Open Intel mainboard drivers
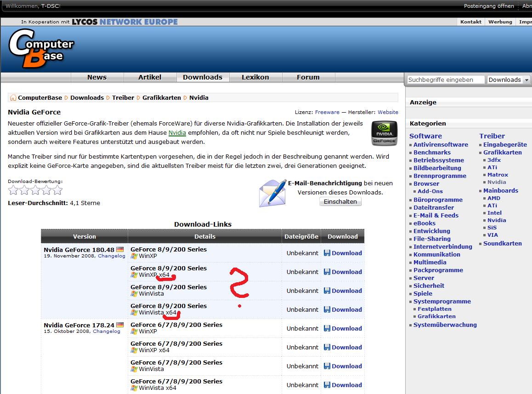The image size is (532, 394). click(x=494, y=213)
